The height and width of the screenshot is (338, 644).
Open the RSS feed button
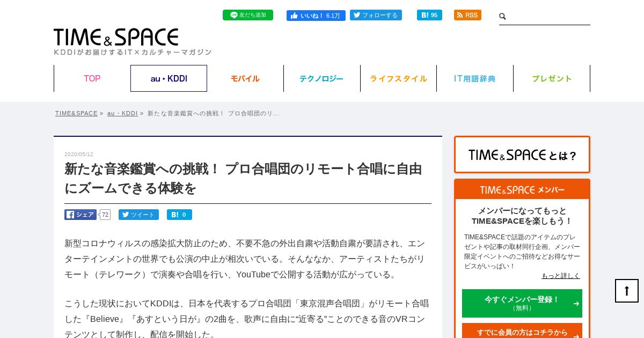pos(467,15)
